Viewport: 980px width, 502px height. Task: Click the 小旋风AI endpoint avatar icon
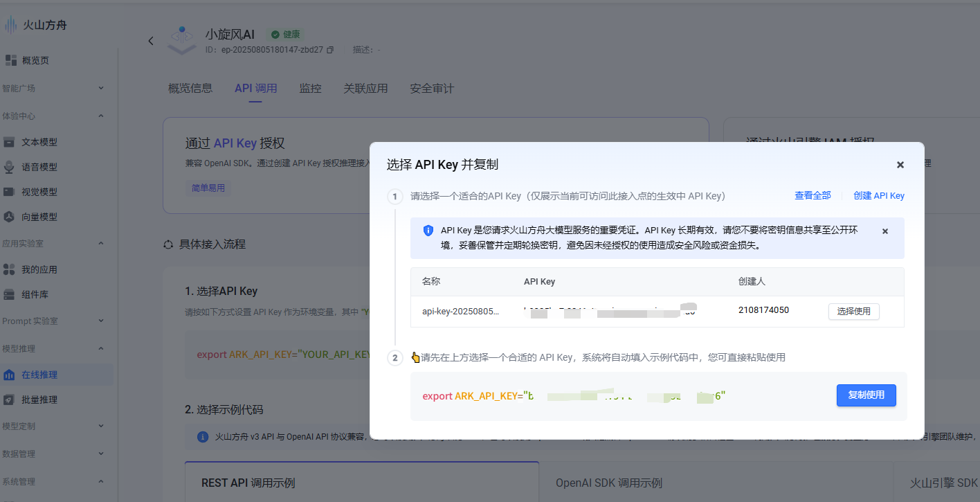click(x=182, y=40)
